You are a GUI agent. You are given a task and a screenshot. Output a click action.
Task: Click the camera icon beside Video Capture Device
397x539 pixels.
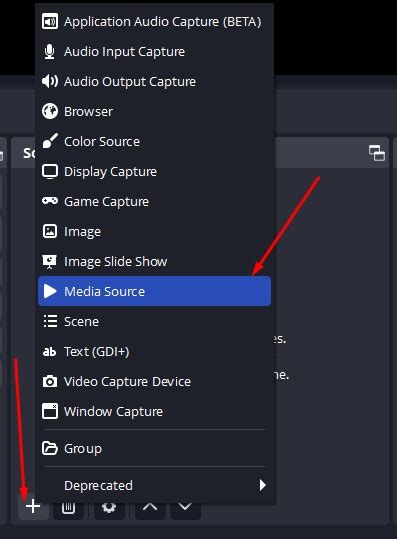tap(50, 382)
